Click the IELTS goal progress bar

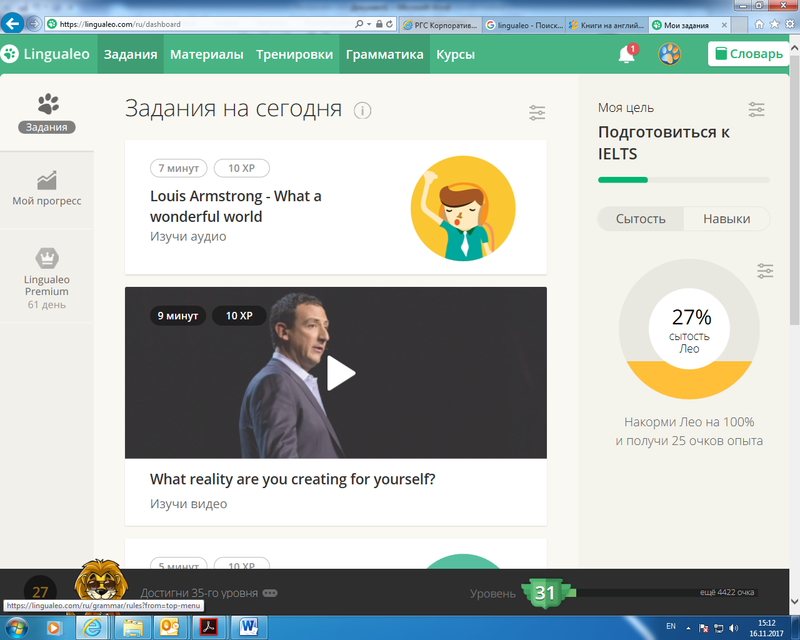[x=683, y=180]
